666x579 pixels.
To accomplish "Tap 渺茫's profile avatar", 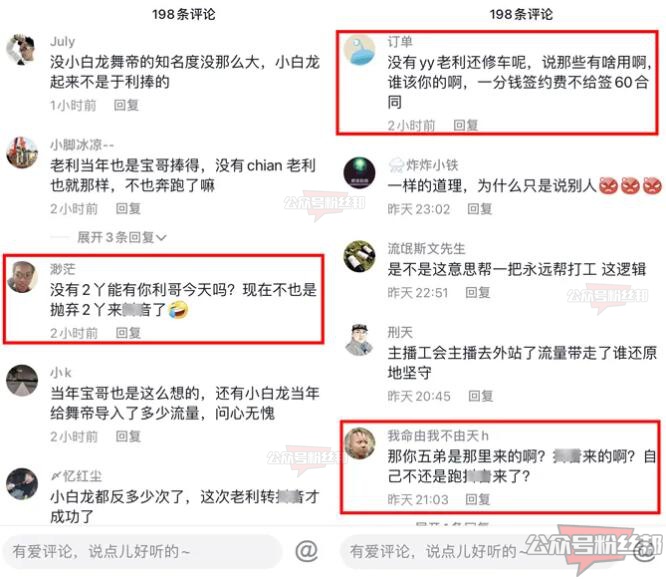I will pos(22,277).
